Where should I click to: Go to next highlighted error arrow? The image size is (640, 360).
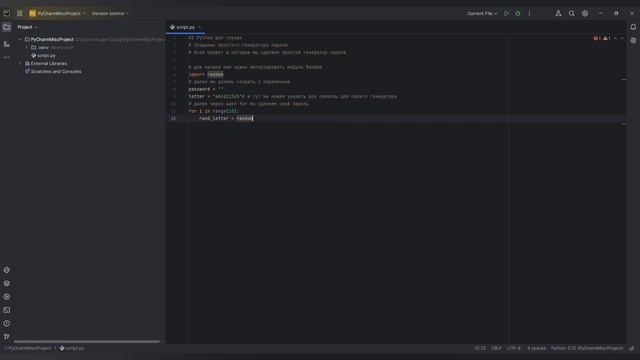point(622,38)
